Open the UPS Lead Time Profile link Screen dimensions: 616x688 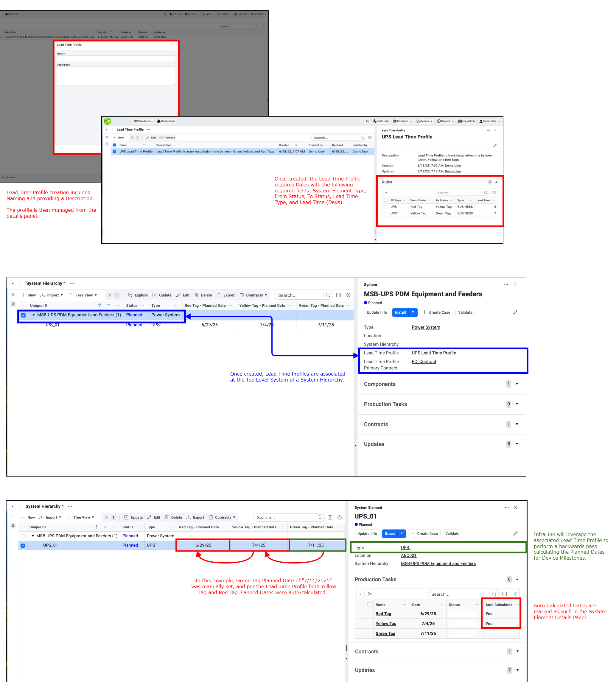point(434,353)
